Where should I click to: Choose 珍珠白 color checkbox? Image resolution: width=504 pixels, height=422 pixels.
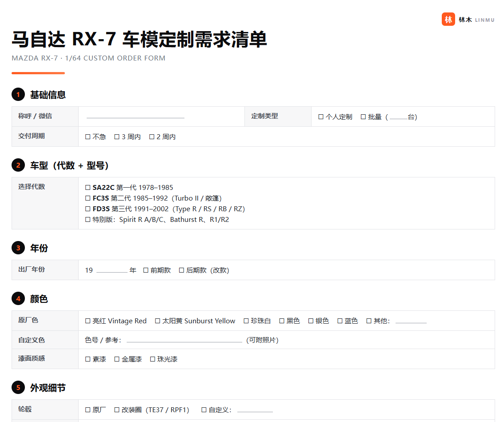pos(246,321)
